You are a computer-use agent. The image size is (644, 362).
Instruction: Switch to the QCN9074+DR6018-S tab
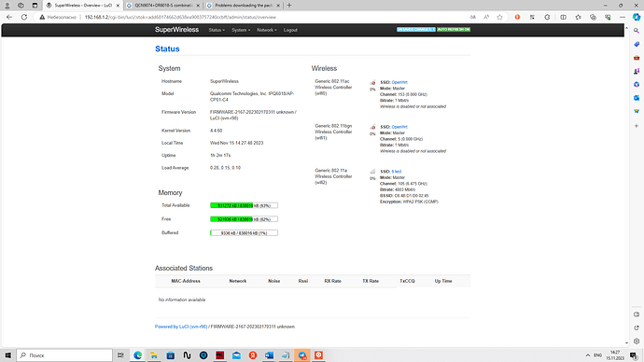click(x=163, y=6)
